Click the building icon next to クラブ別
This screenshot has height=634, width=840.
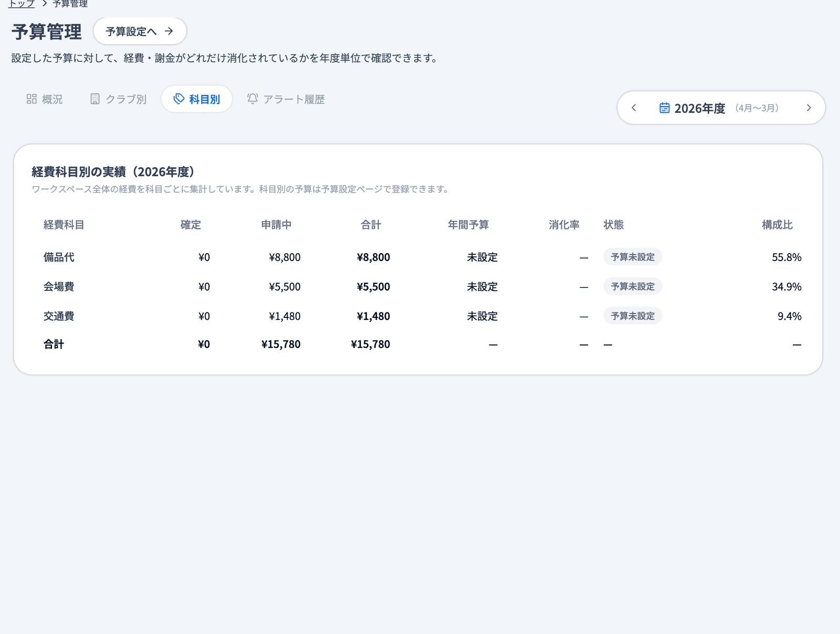95,99
